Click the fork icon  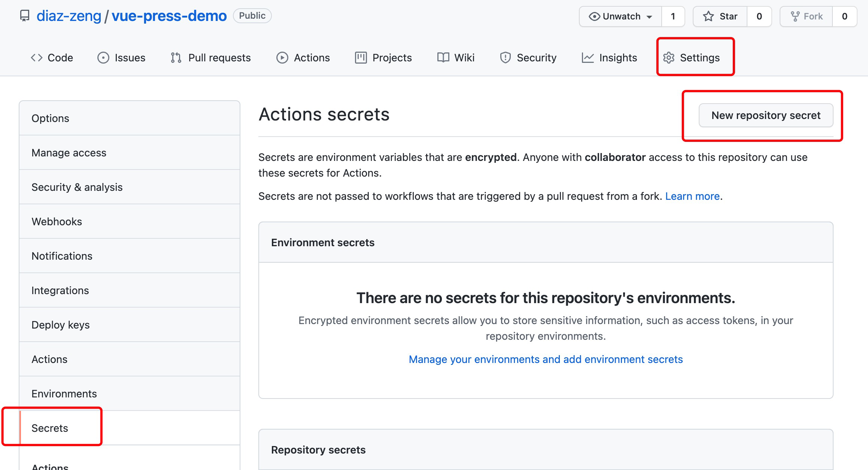(795, 16)
